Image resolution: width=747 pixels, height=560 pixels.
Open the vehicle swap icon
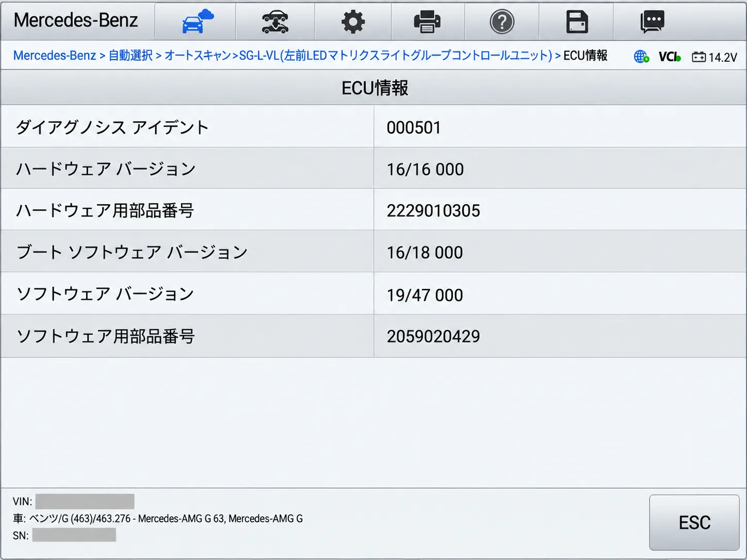[275, 22]
